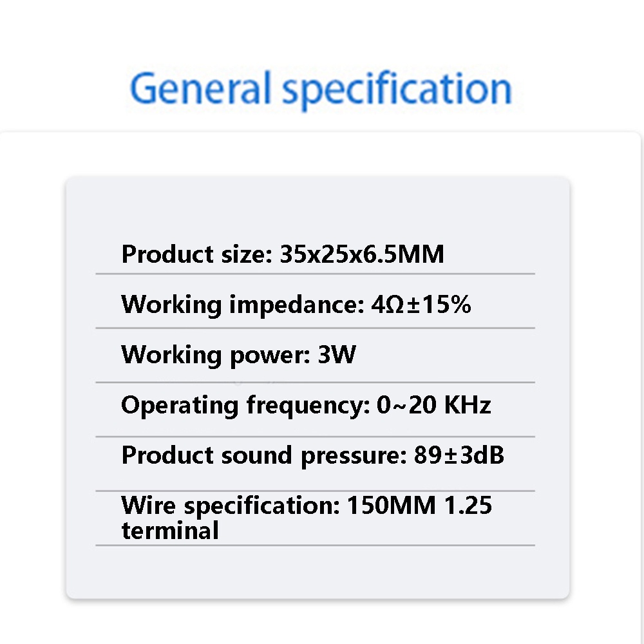Screen dimensions: 644x644
Task: Click the Product size label text
Action: point(196,254)
